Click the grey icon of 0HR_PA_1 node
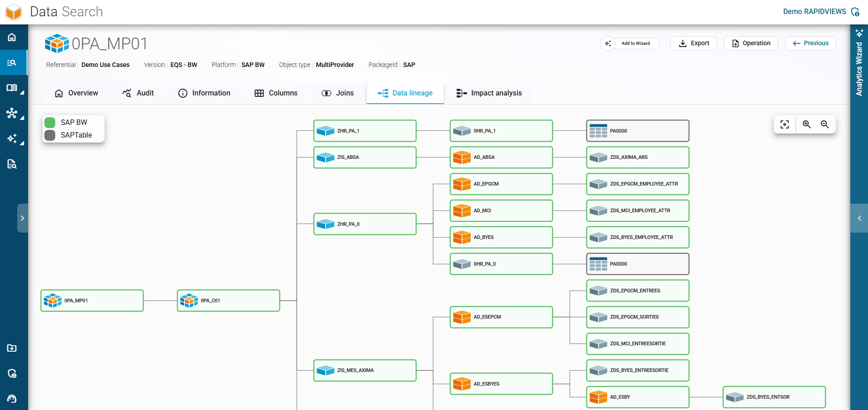868x410 pixels. (462, 131)
